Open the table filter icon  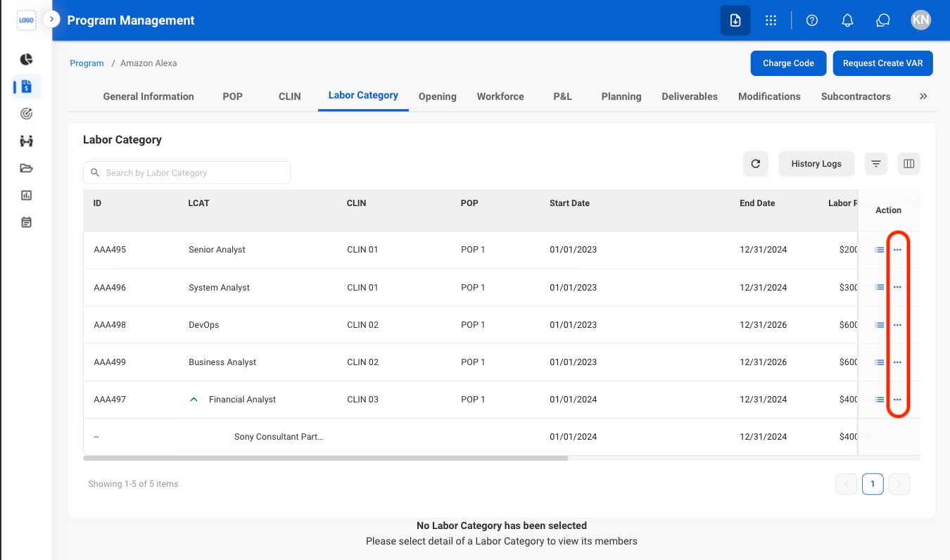[876, 164]
